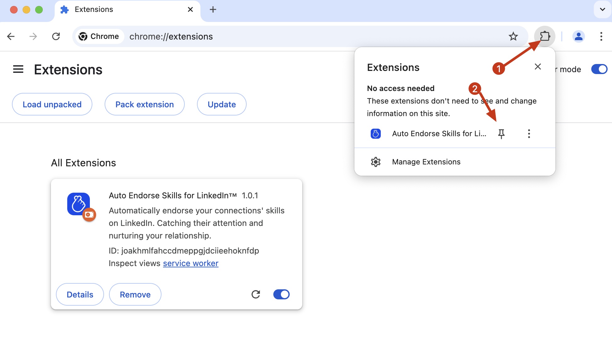This screenshot has height=364, width=612.
Task: Reload the current page
Action: pos(56,36)
